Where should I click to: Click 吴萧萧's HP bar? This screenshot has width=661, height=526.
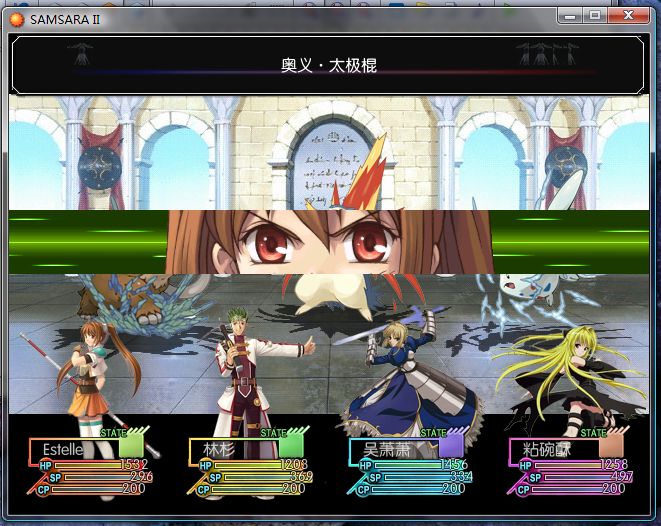[420, 465]
